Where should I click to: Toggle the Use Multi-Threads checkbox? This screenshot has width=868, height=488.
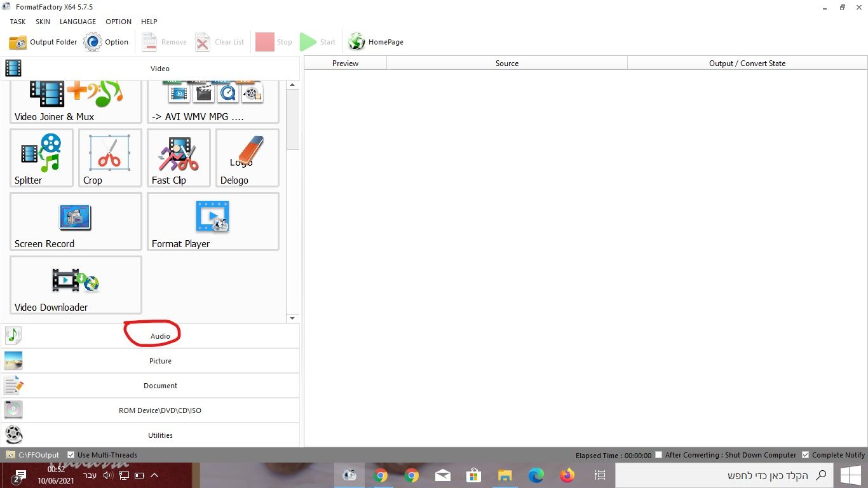click(x=71, y=455)
